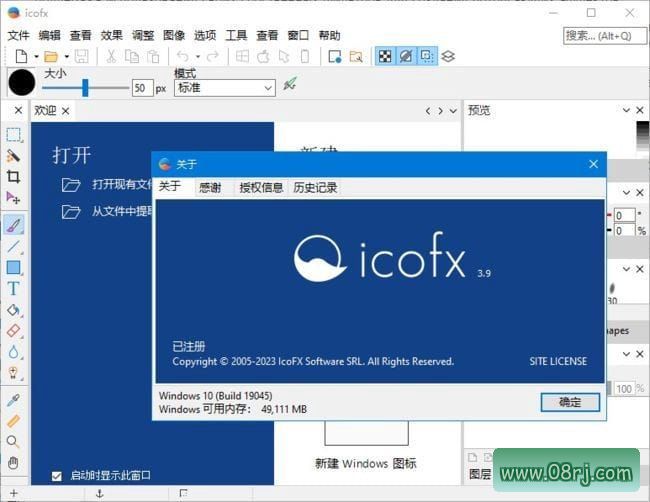Image resolution: width=650 pixels, height=502 pixels.
Task: Expand the undo history dropdown arrow
Action: point(198,56)
